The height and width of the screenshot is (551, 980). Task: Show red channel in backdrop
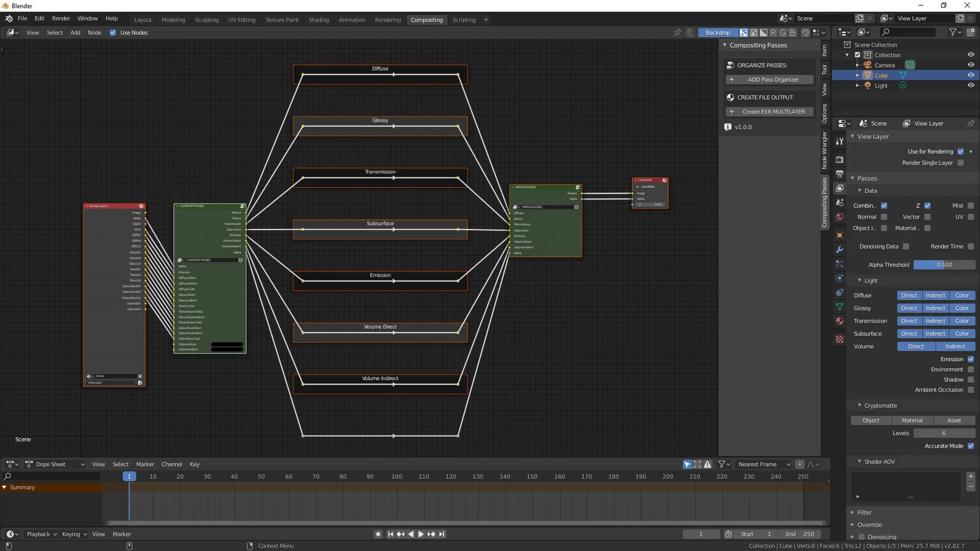click(773, 33)
